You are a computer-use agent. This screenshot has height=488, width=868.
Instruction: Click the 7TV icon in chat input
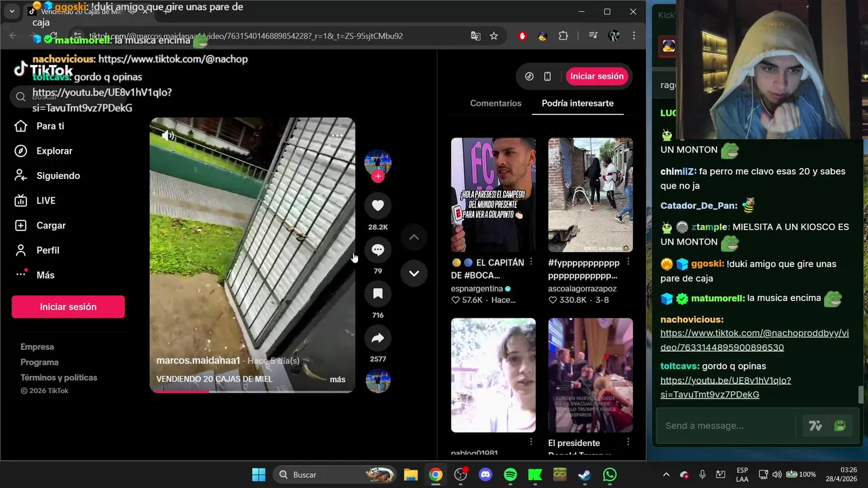click(815, 426)
